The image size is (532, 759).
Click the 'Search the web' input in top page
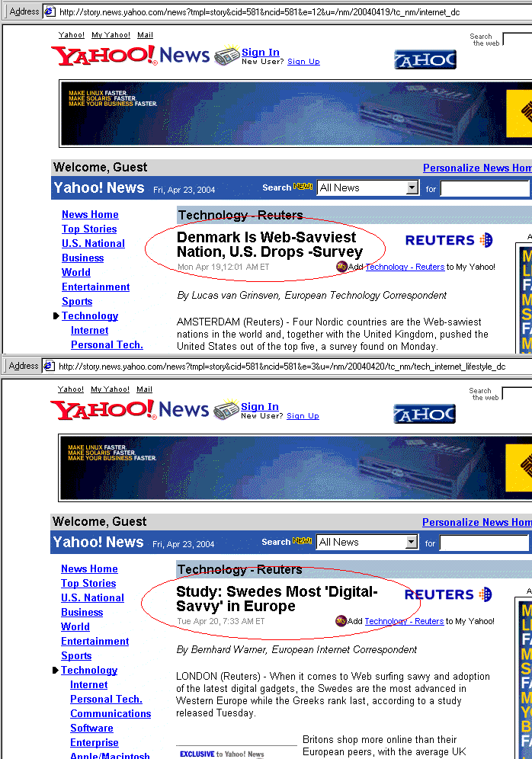pyautogui.click(x=518, y=39)
